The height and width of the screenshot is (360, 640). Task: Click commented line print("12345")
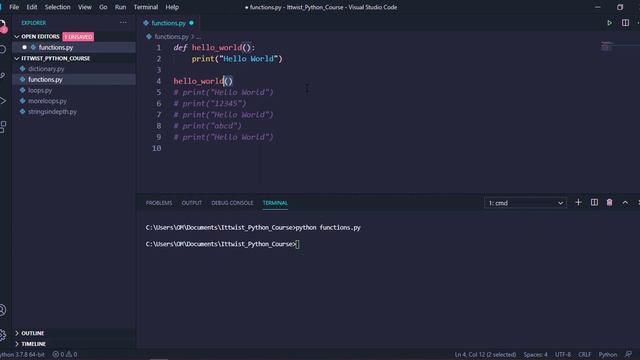click(210, 103)
